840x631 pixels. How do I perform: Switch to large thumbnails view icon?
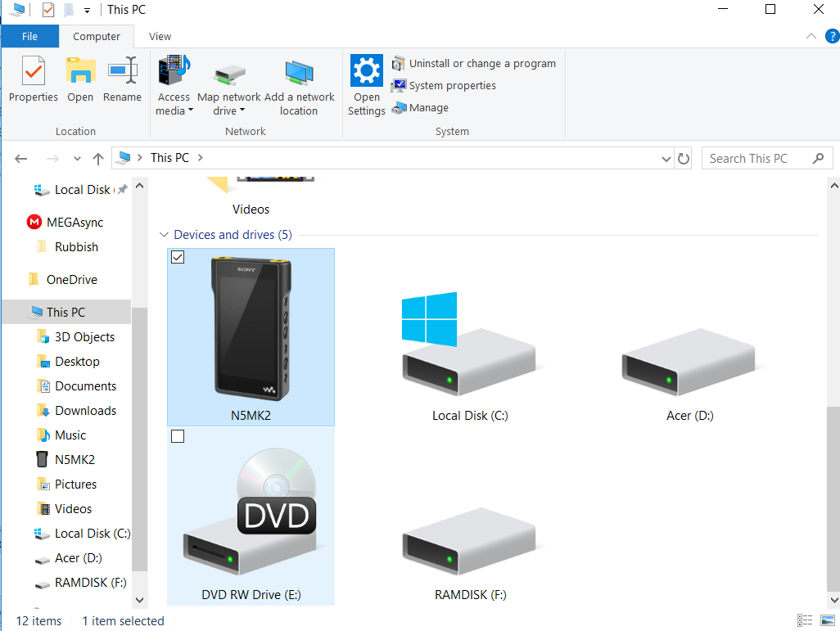(828, 620)
